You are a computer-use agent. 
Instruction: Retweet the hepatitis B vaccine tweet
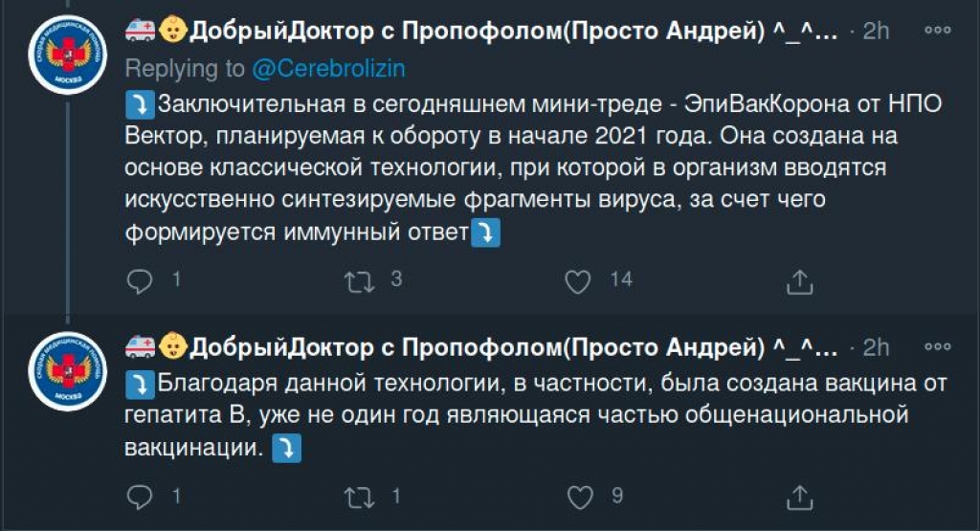pos(360,497)
